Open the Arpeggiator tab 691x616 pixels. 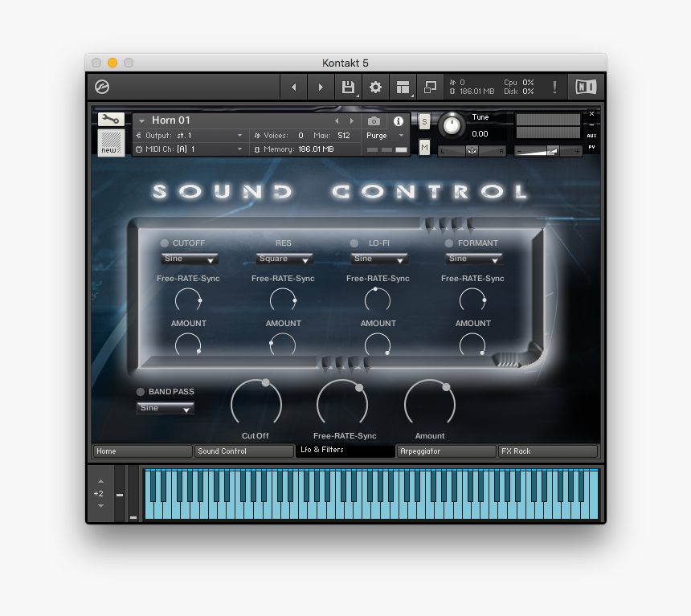(x=447, y=451)
